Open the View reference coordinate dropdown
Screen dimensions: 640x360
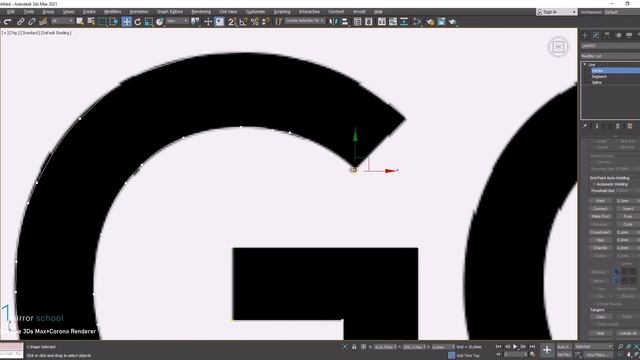pos(177,21)
